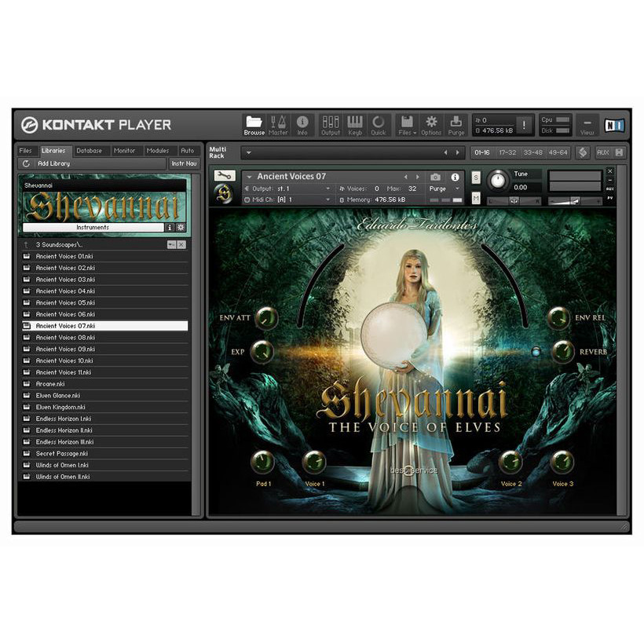Viewport: 644px width, 644px height.
Task: Click the KSP master script icon
Action: (x=583, y=152)
